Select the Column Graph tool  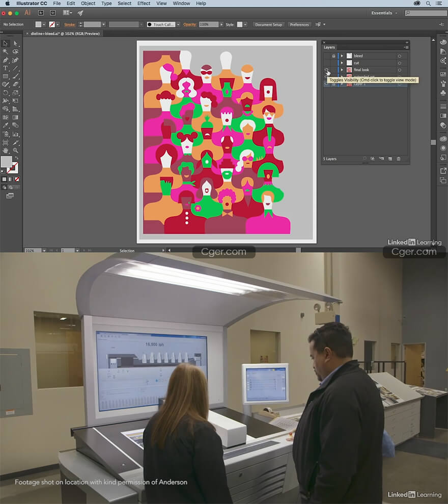coord(15,134)
